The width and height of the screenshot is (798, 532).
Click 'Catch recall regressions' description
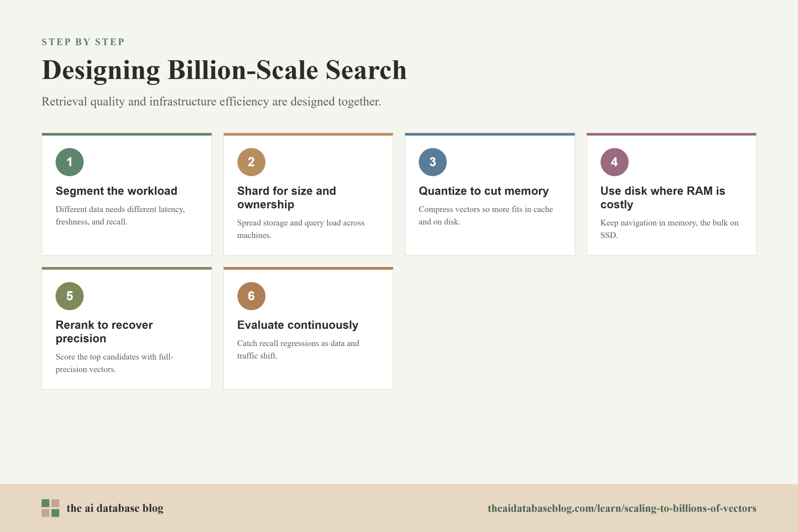tap(298, 349)
